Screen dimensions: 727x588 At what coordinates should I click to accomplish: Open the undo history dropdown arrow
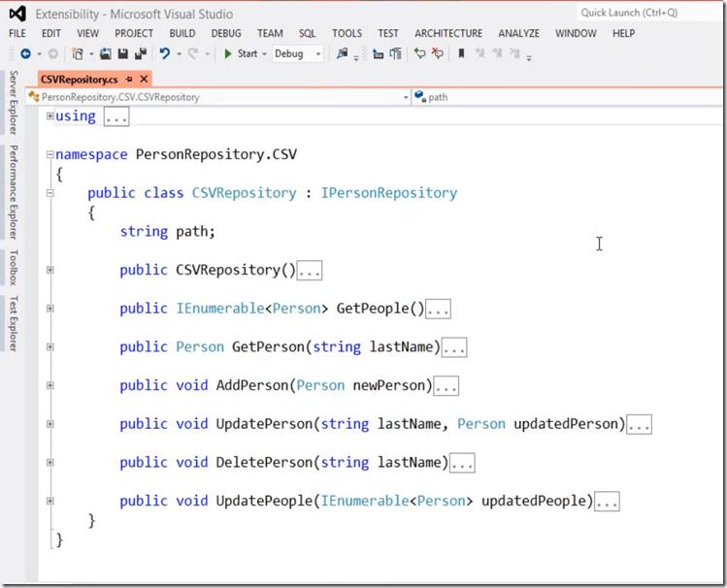(179, 54)
